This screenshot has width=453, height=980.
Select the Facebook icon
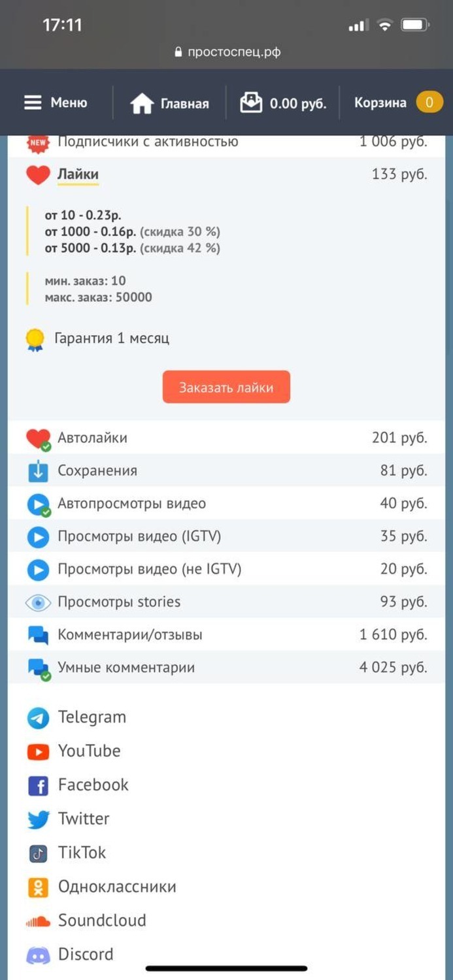[x=39, y=786]
